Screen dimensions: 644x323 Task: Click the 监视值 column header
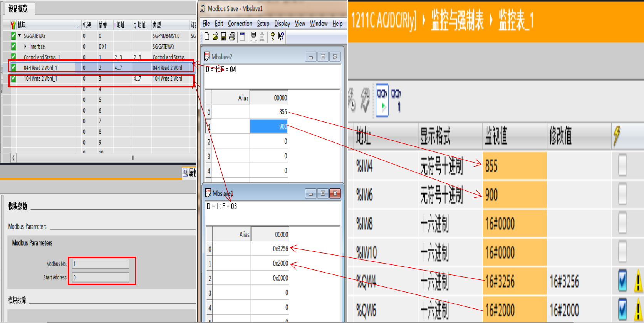515,136
